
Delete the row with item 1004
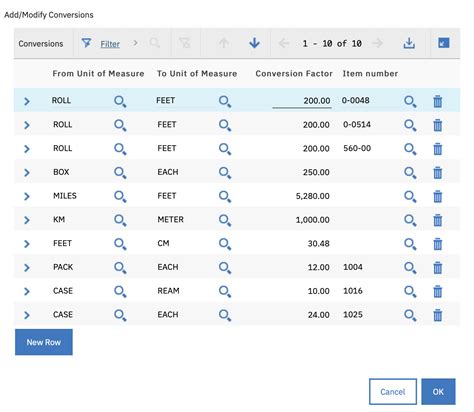point(438,268)
